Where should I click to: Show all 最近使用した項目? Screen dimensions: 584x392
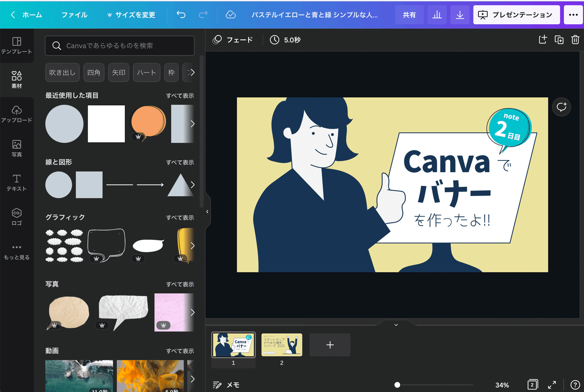(x=180, y=96)
